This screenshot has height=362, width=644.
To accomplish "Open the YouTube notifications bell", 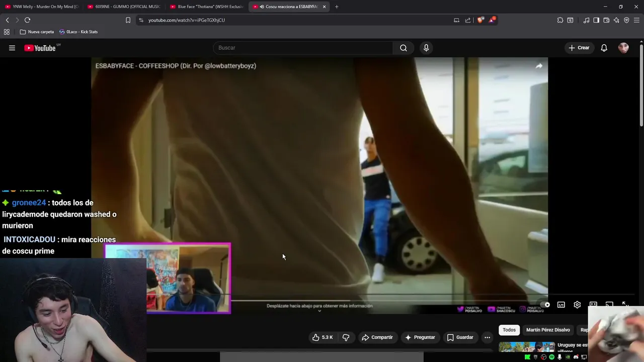I will click(604, 48).
